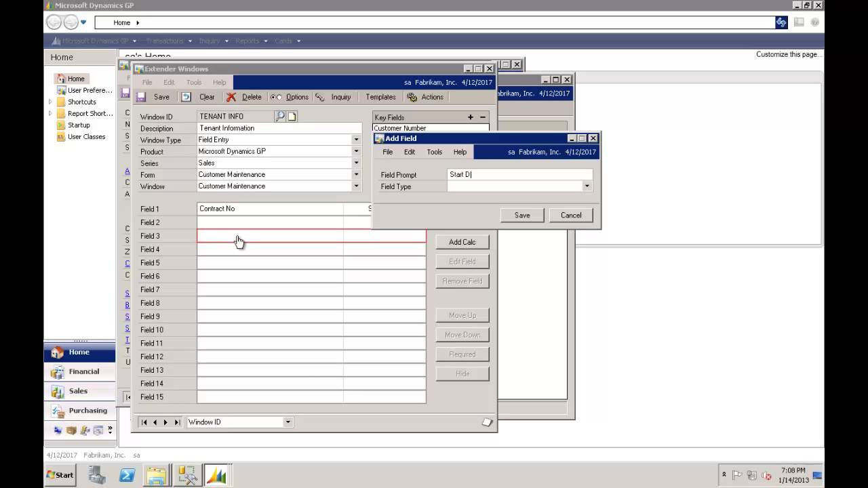
Task: Click Cancel button in Add Field dialog
Action: [x=571, y=215]
